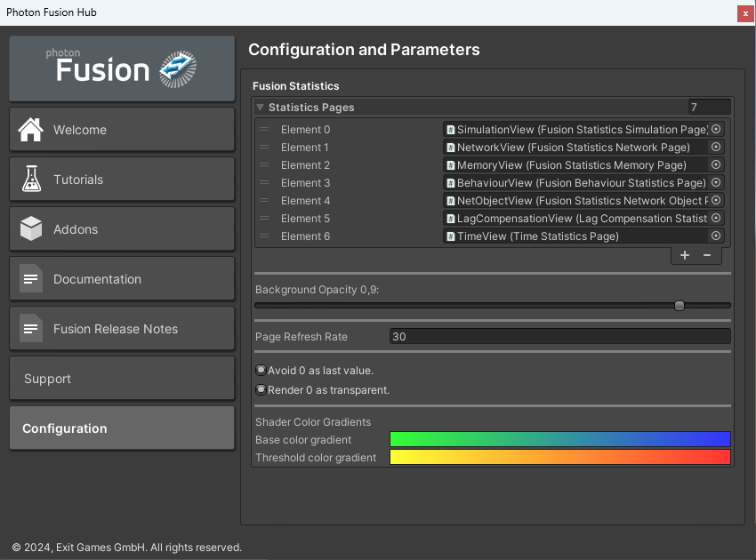Click the drag handle of Element 2
The width and height of the screenshot is (756, 560).
[264, 164]
